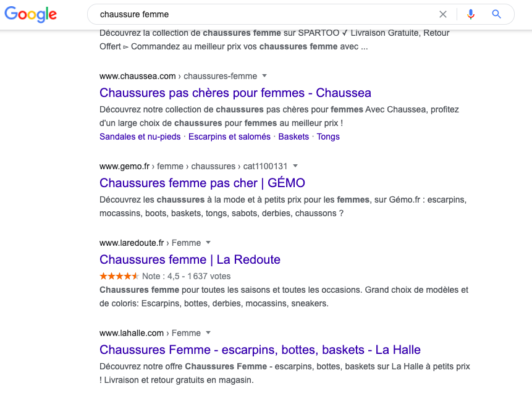Viewport: 532px width, 399px height.
Task: Click the www.chaussea.com breadcrumb URL
Action: [137, 76]
